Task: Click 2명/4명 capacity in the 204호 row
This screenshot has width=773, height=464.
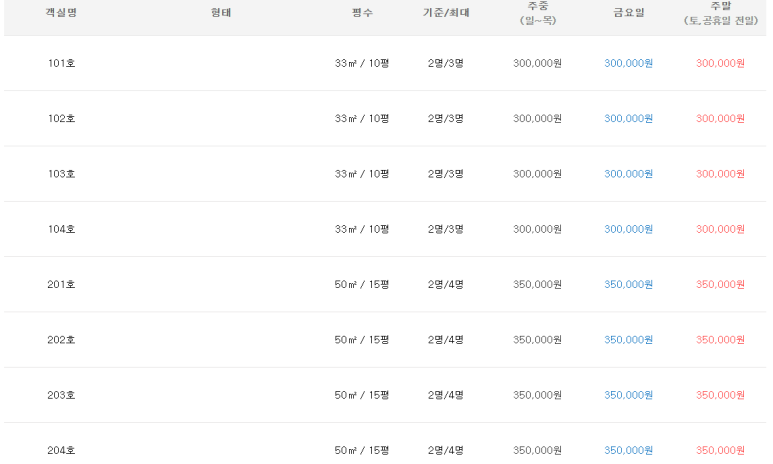Action: point(446,450)
